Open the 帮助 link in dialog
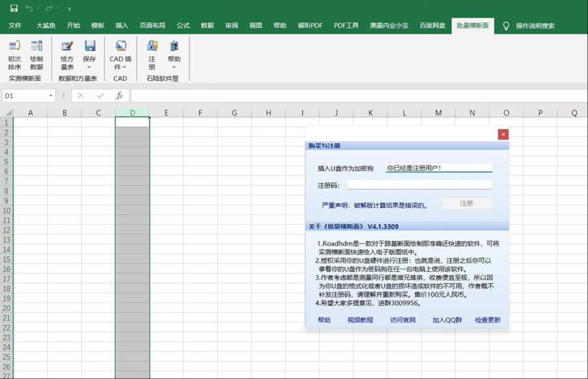588x379 pixels. coord(324,320)
